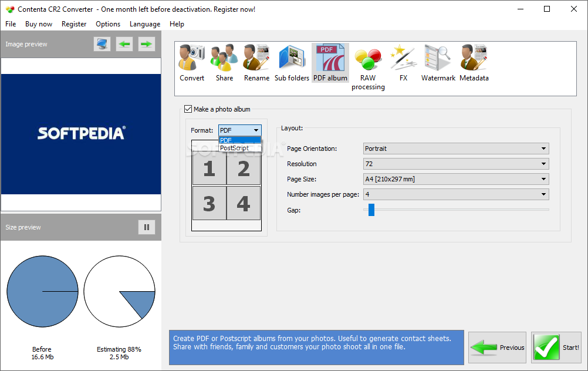
Task: Expand the Page Orientation dropdown
Action: (456, 149)
